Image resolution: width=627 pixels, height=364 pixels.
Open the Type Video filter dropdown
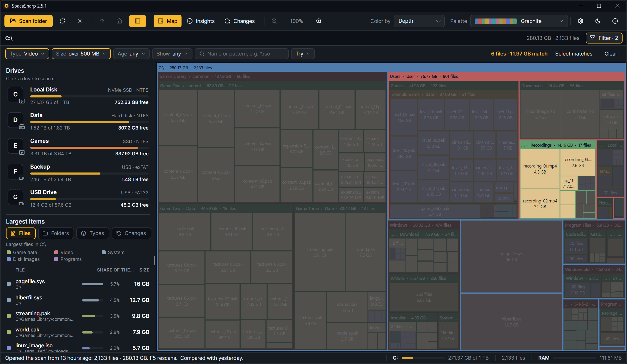(27, 54)
